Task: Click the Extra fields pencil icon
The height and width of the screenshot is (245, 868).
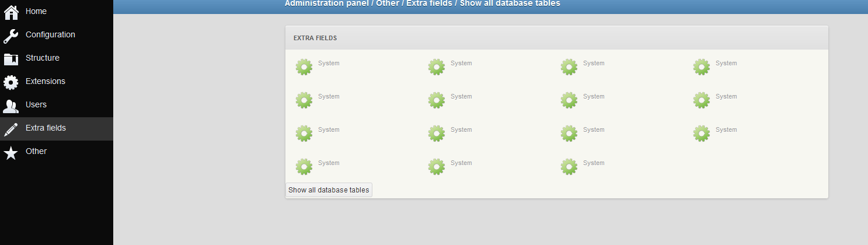Action: click(11, 129)
